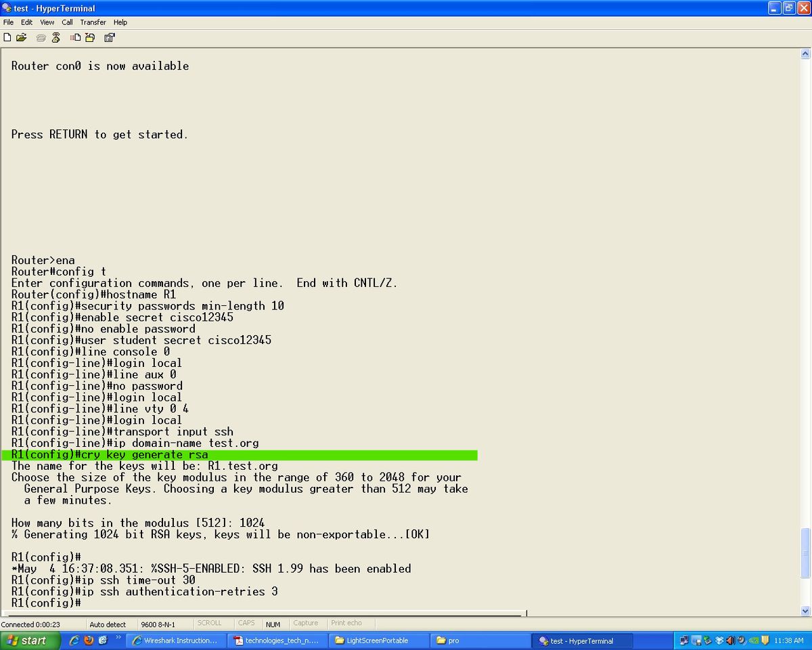This screenshot has width=812, height=650.
Task: Select the Receive file toolbar icon
Action: 89,37
